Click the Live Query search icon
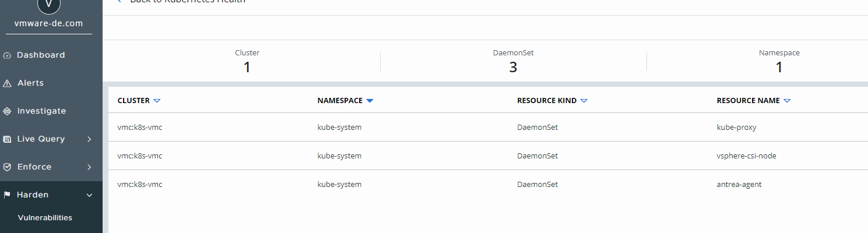Screen dimensions: 868x233 [7, 139]
